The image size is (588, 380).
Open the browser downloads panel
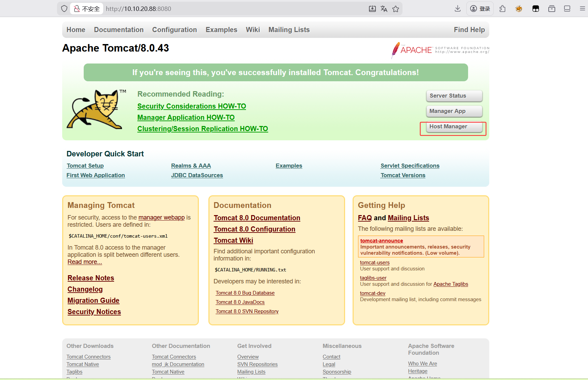coord(457,9)
